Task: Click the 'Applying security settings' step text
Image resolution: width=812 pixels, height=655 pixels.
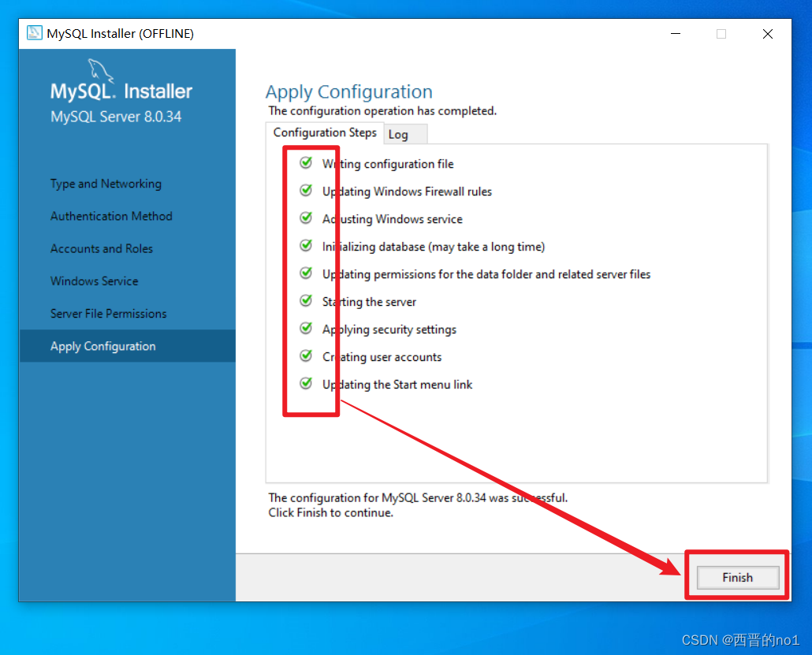Action: click(x=389, y=329)
